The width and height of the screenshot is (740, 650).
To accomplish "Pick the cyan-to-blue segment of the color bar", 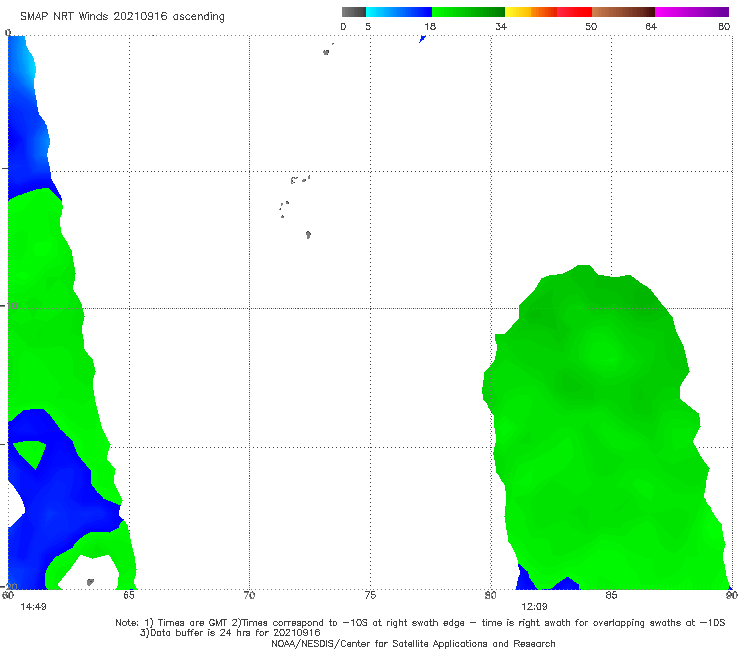I will click(399, 12).
